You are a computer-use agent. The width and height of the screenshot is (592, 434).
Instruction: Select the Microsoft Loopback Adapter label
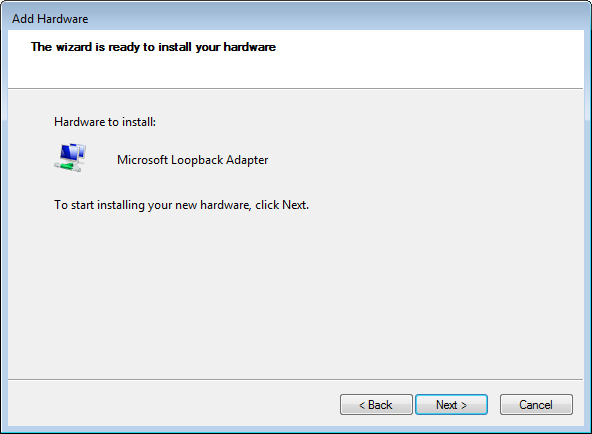[x=193, y=160]
